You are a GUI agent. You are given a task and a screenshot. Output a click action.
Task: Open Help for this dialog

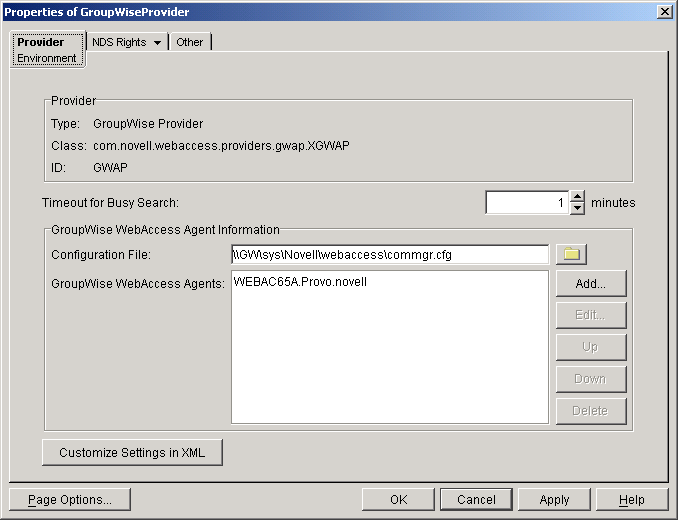point(632,500)
